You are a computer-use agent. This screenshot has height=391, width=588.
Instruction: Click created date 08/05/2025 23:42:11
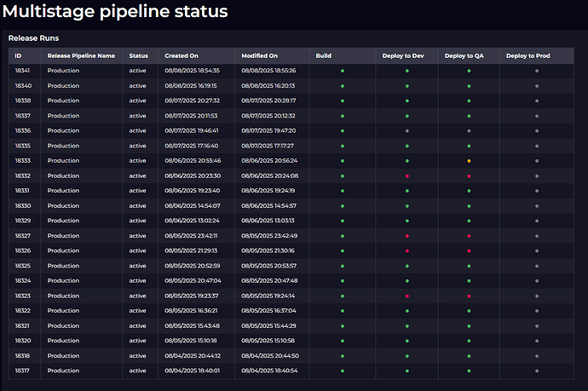[191, 235]
